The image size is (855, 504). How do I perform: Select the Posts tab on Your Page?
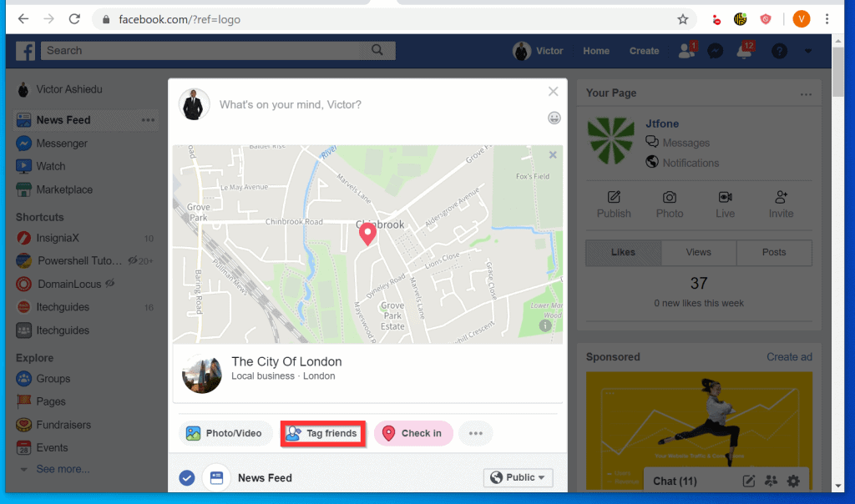(774, 252)
